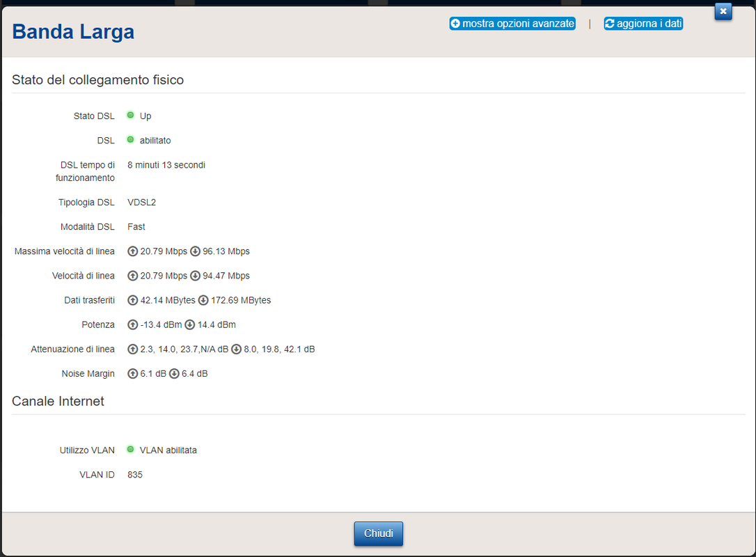Viewport: 756px width, 557px height.
Task: Click the 42.14 MBytes uploaded value
Action: tap(168, 301)
